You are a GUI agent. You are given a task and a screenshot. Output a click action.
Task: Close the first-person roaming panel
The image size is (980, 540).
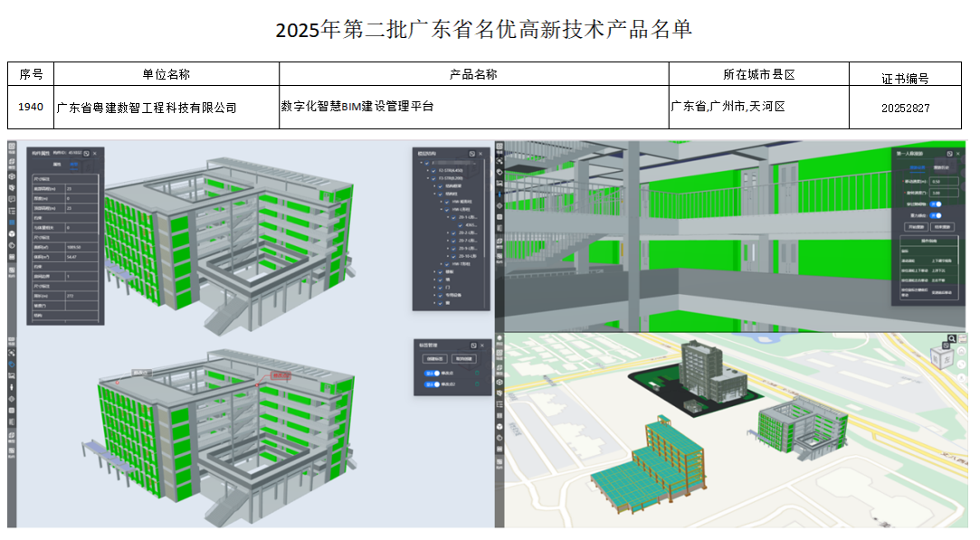959,154
